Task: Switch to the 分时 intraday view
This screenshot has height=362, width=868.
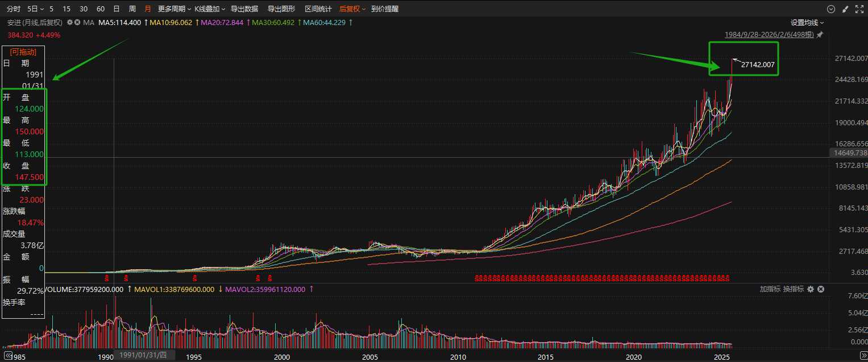Action: 13,9
